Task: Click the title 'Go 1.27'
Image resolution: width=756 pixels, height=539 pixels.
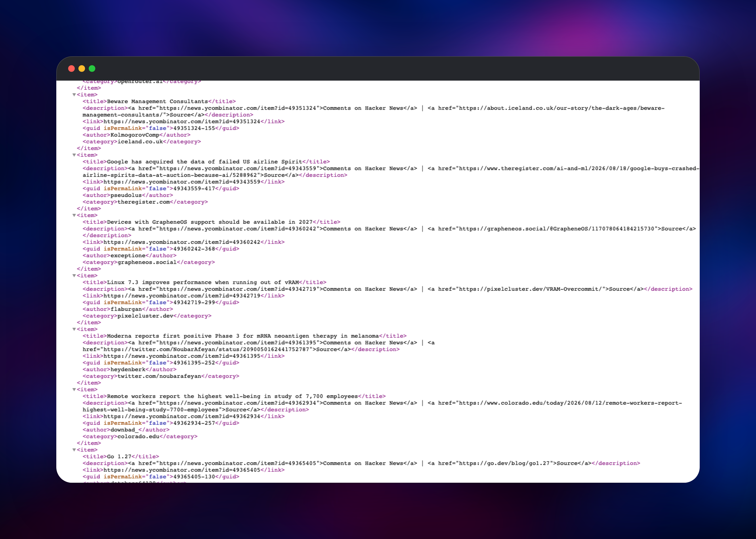Action: pos(119,457)
